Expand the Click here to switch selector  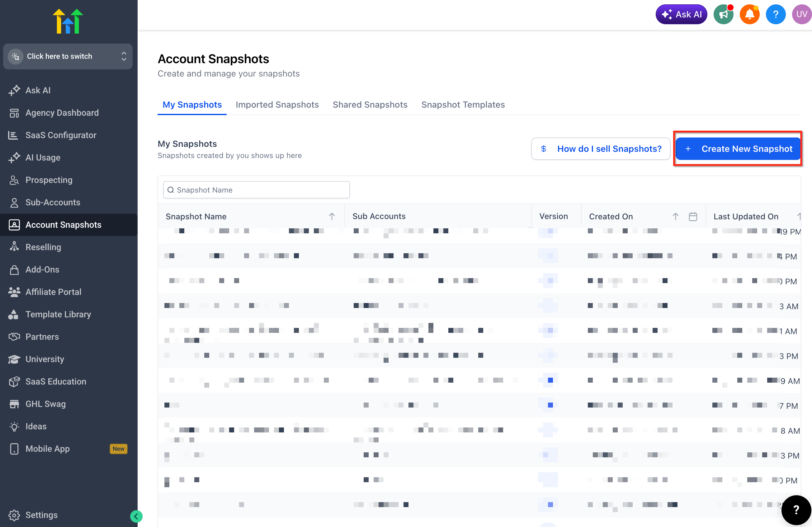click(x=68, y=56)
